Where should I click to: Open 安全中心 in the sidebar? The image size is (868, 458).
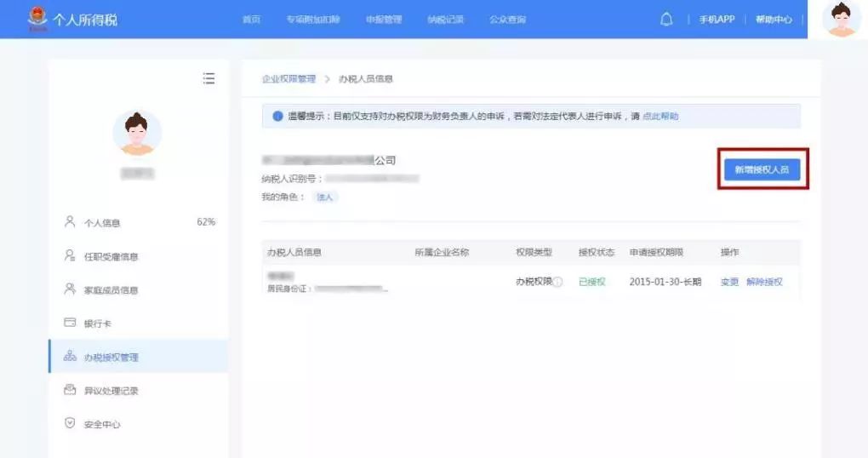click(102, 424)
